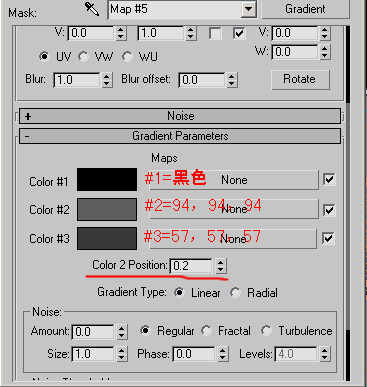Click the Gradient map type button

pyautogui.click(x=305, y=9)
